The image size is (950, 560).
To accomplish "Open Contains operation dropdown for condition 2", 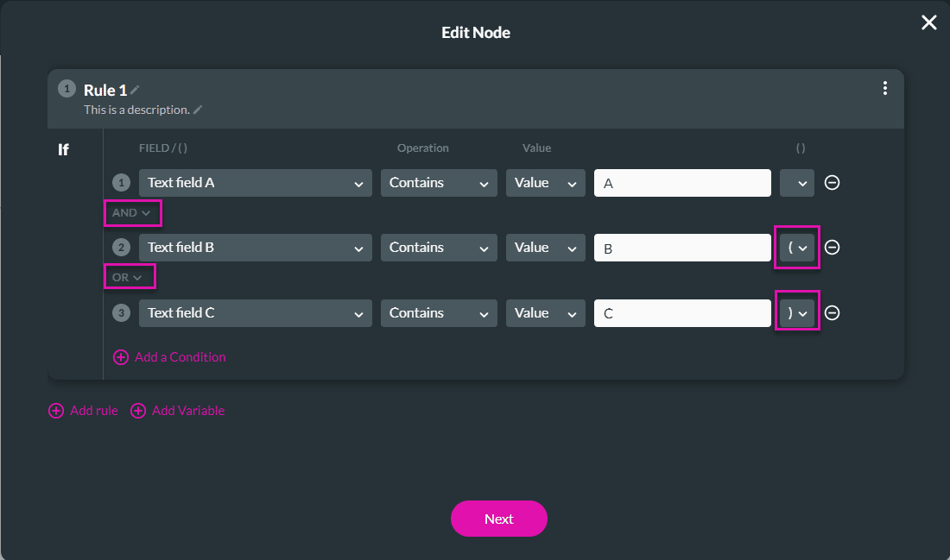I will [439, 248].
